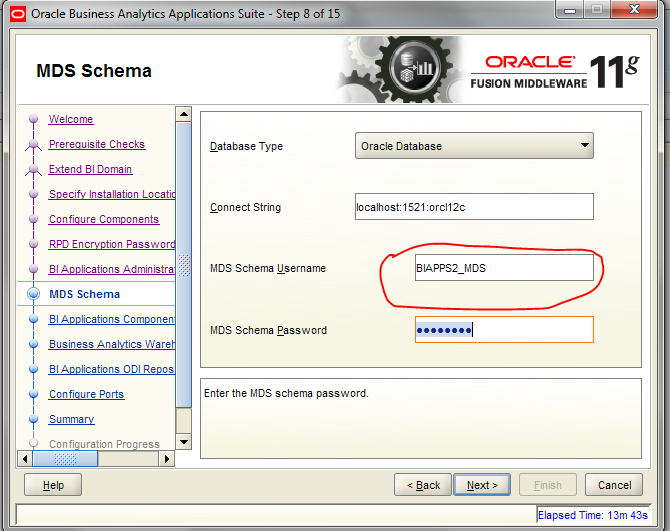Click the Connect String input field

(474, 207)
